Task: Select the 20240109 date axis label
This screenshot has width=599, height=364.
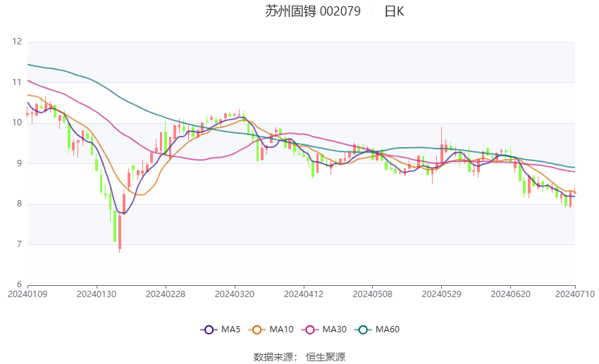Action: pyautogui.click(x=27, y=294)
